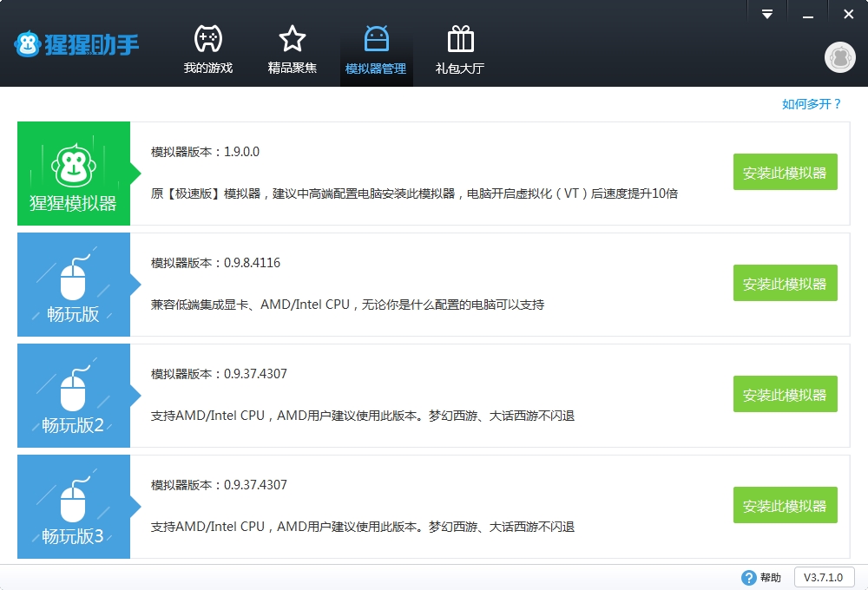Click the 畅玩版 mouse icon tile

point(74,285)
